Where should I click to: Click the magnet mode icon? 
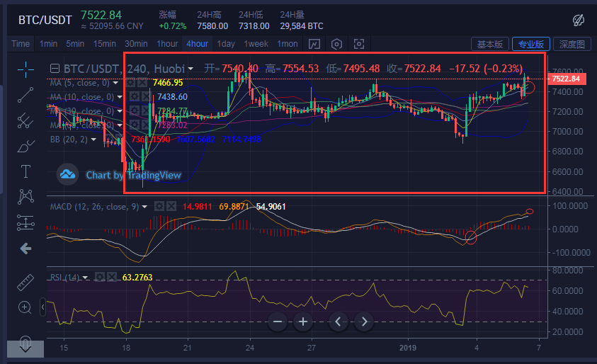(25, 342)
